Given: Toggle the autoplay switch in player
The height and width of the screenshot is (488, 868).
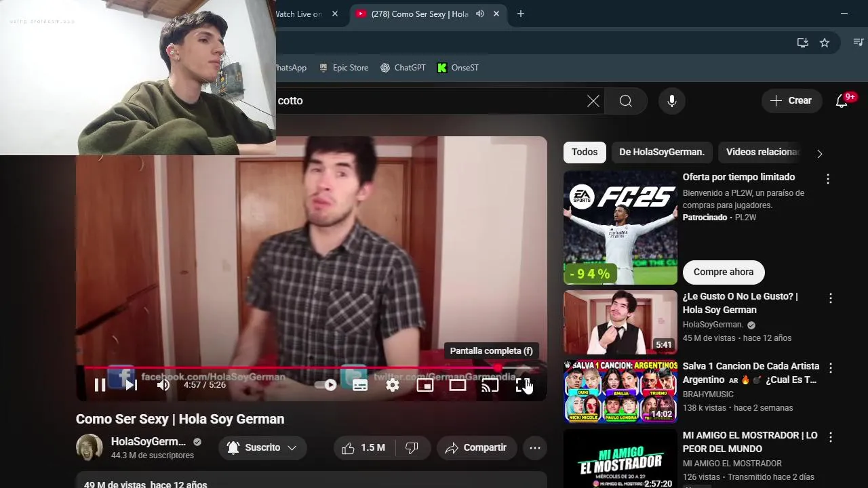Looking at the screenshot, I should [326, 385].
